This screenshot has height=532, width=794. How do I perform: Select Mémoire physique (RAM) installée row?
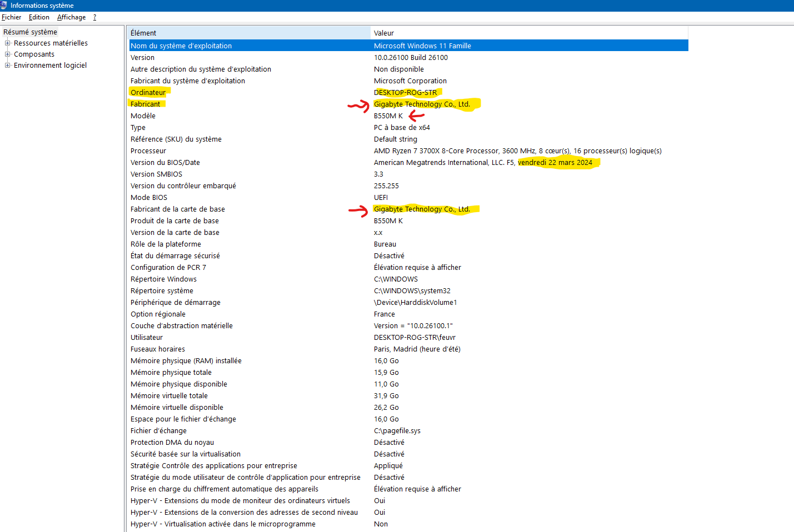coord(186,361)
